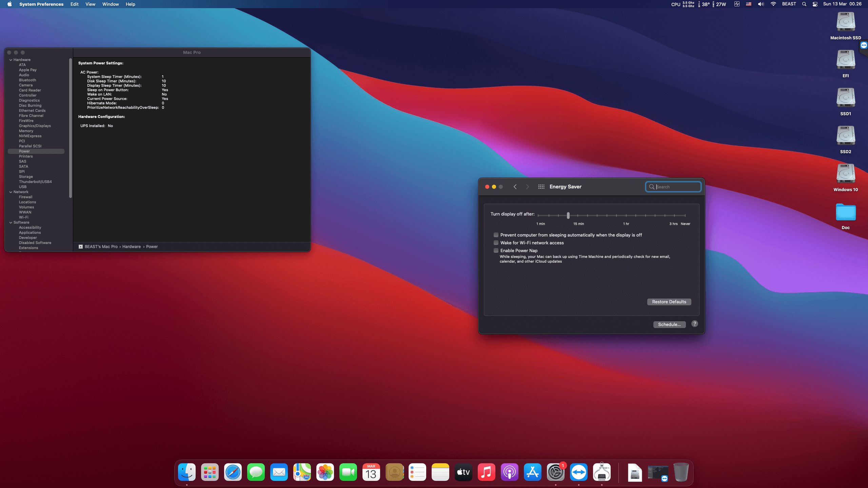Open Control Center from menu bar
The width and height of the screenshot is (868, 488).
815,4
